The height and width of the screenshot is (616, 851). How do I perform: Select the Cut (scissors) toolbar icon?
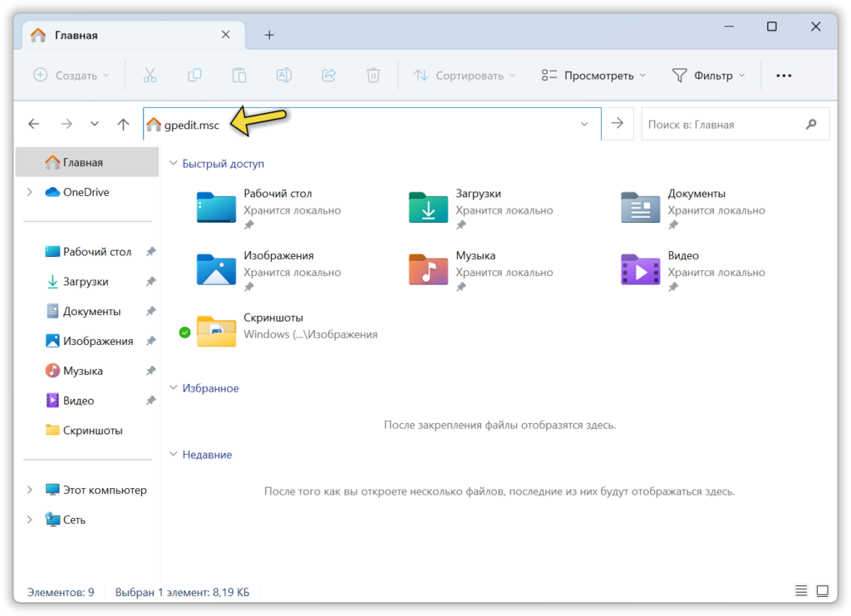[150, 75]
